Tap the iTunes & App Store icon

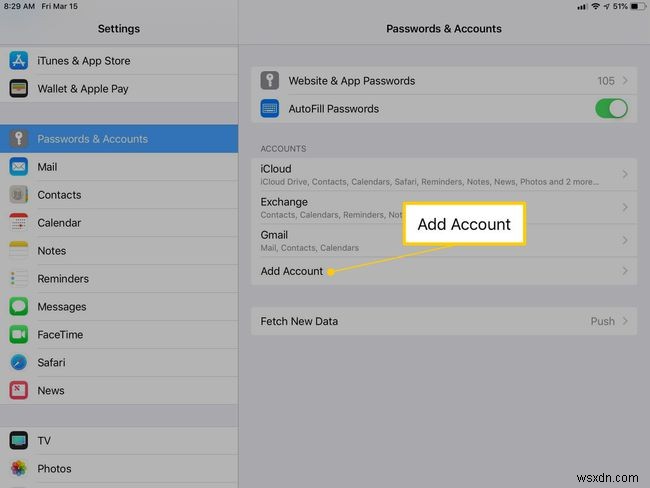[x=18, y=61]
